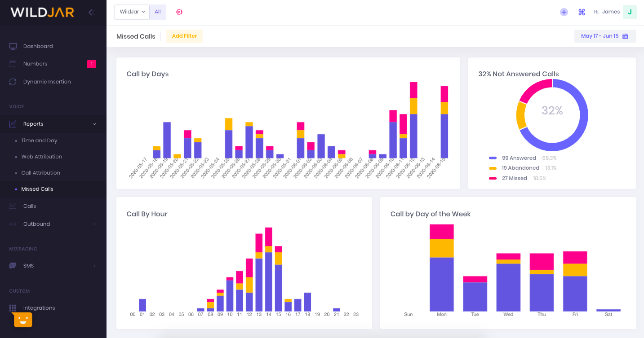
Task: Click the Add Filter button
Action: pyautogui.click(x=184, y=36)
